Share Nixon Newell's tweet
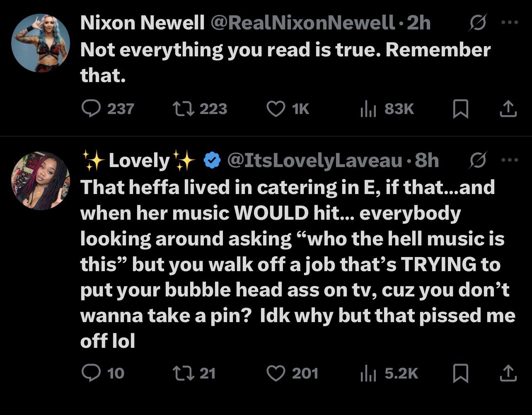532x415 pixels. click(x=508, y=109)
